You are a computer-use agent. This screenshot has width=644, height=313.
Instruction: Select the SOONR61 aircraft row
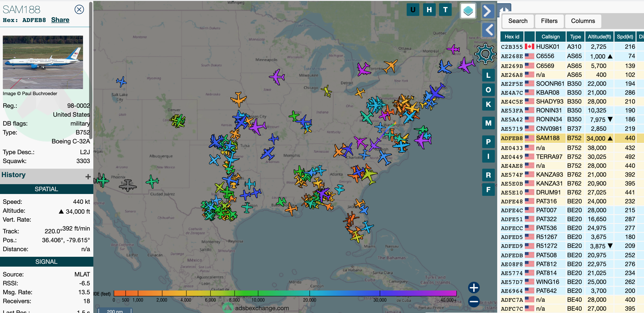tap(572, 84)
